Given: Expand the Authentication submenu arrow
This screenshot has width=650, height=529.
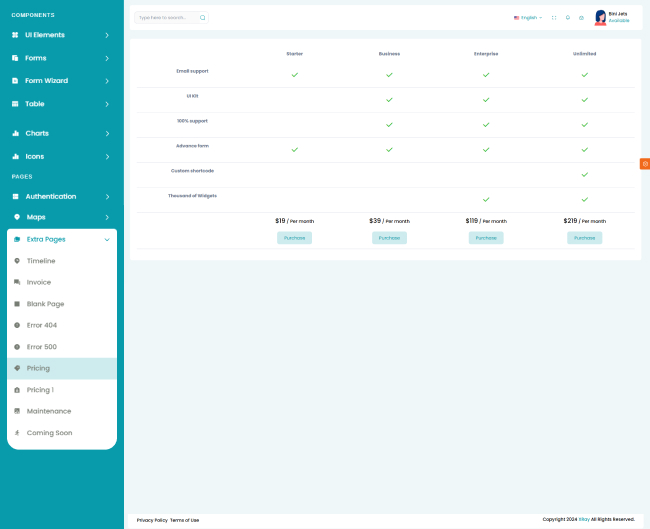Looking at the screenshot, I should coord(107,197).
